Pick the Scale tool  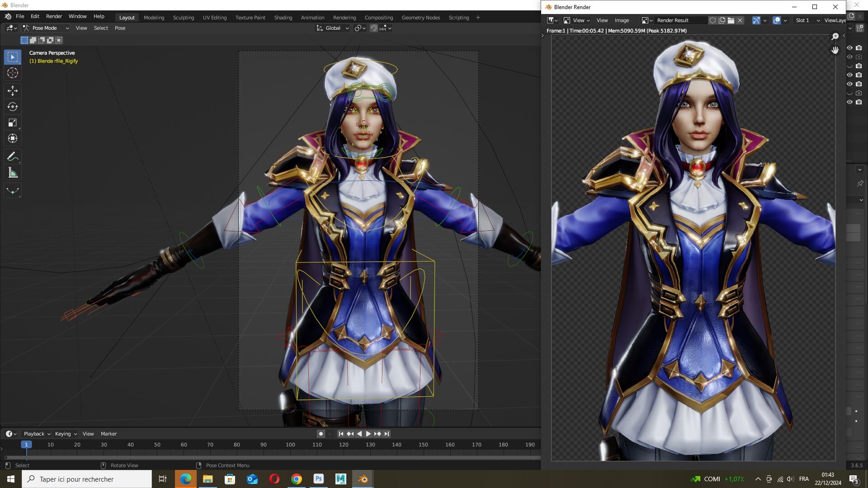[13, 122]
